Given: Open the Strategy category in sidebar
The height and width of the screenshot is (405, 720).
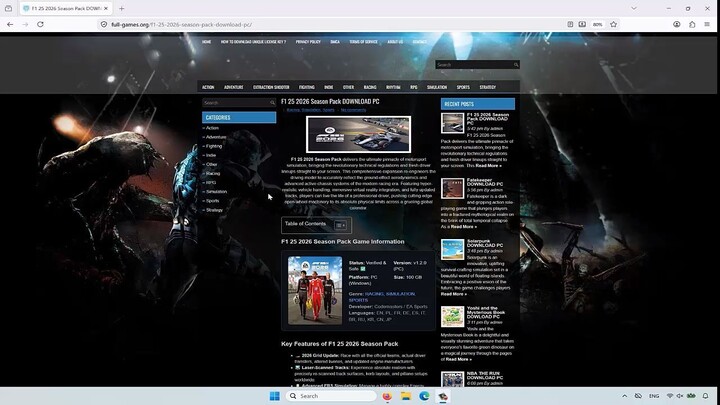Looking at the screenshot, I should pyautogui.click(x=214, y=210).
